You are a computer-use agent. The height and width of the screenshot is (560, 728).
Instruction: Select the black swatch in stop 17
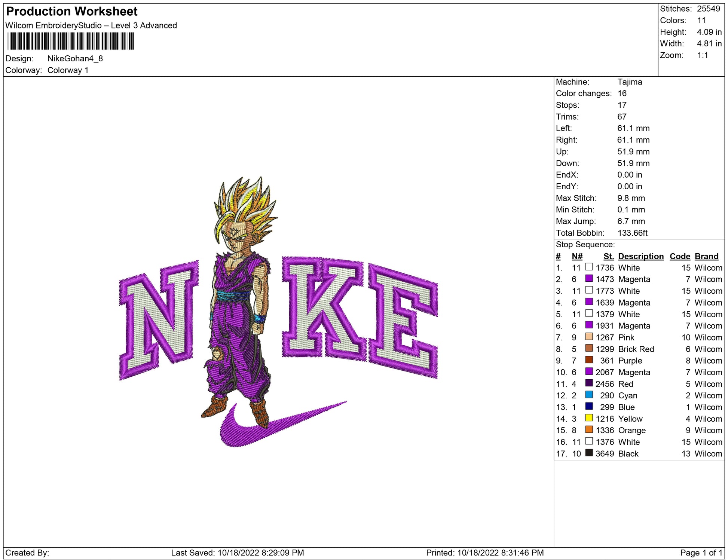[x=589, y=453]
